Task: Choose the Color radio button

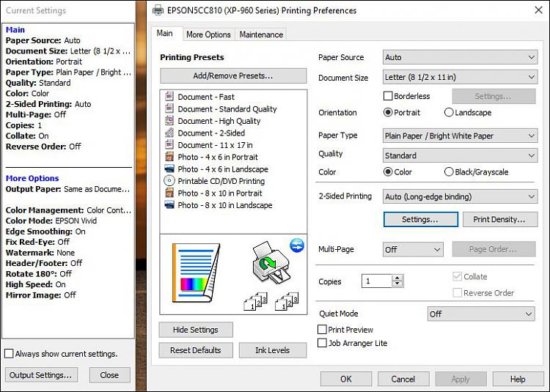Action: 388,171
